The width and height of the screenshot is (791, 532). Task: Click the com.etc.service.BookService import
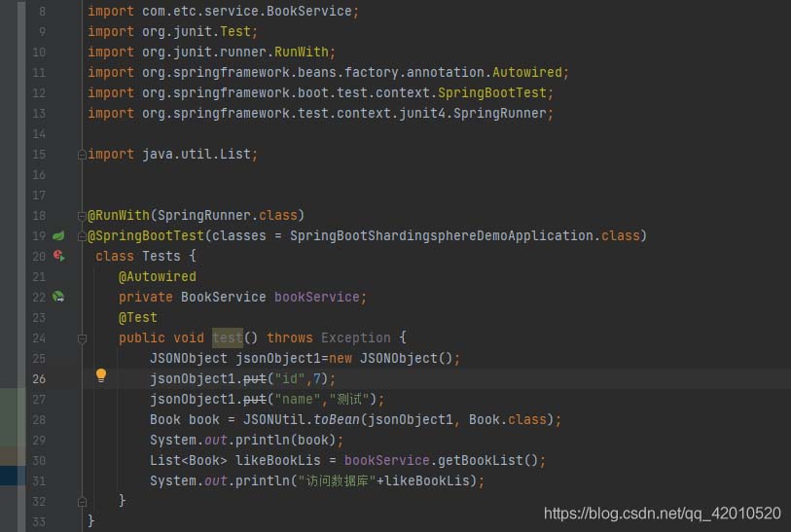(x=223, y=11)
